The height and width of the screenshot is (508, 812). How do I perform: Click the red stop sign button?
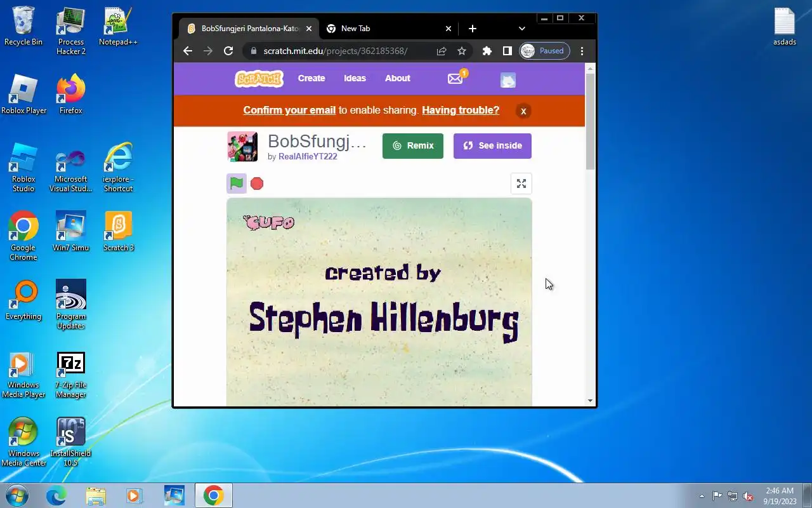coord(257,184)
